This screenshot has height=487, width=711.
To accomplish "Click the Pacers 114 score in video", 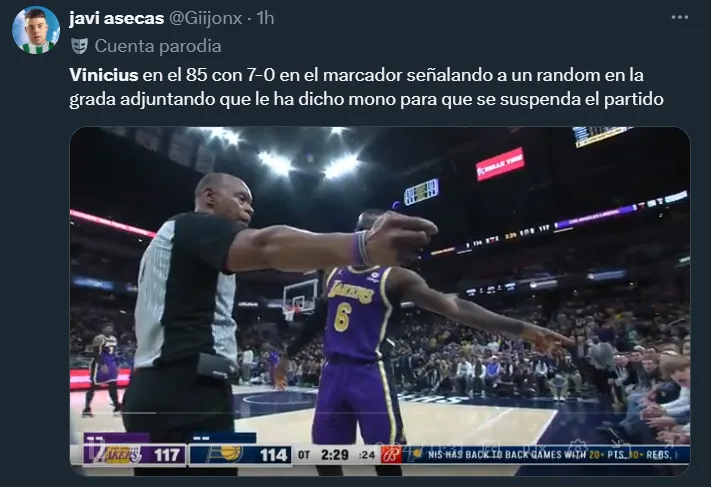I will 240,454.
